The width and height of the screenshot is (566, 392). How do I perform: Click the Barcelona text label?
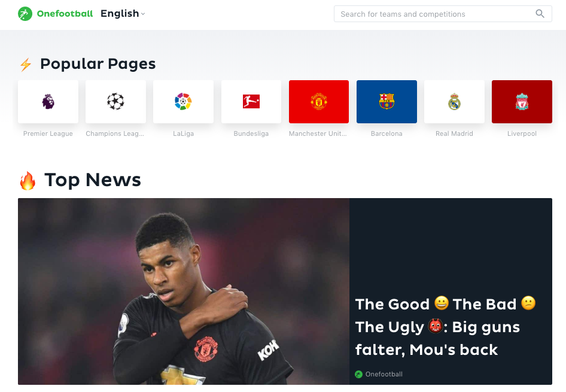click(x=387, y=133)
